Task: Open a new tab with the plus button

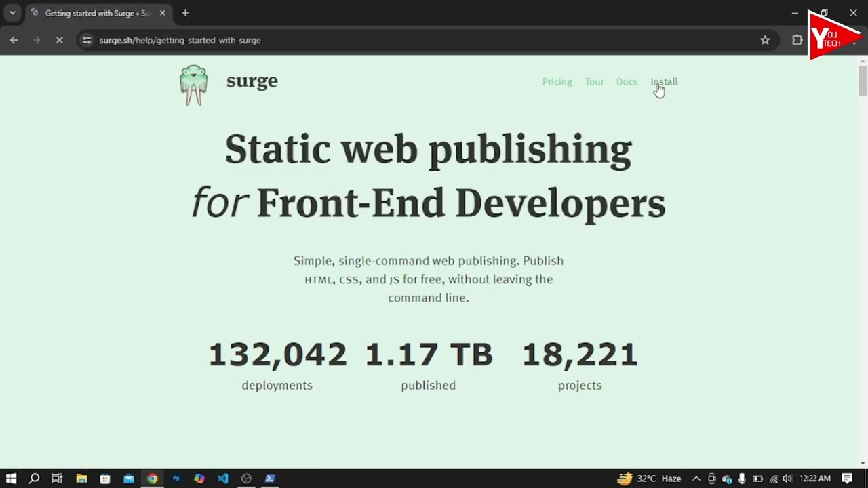Action: [x=185, y=13]
